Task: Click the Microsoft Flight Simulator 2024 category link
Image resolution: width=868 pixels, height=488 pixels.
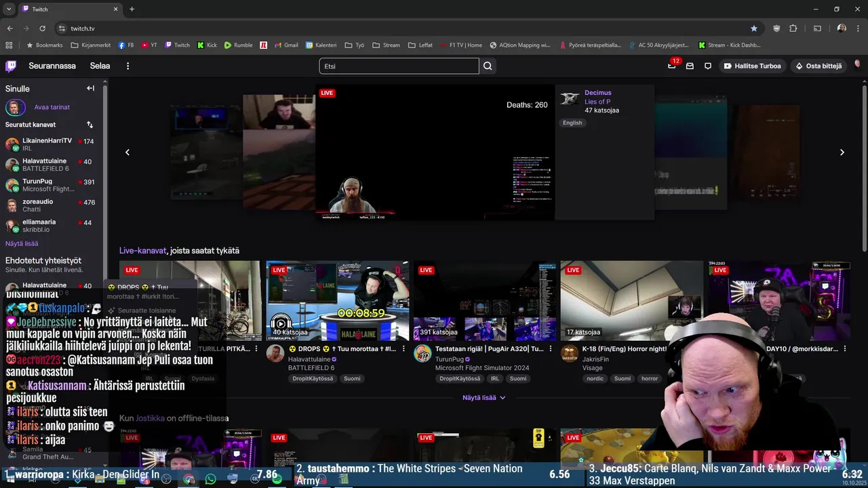Action: tap(482, 368)
